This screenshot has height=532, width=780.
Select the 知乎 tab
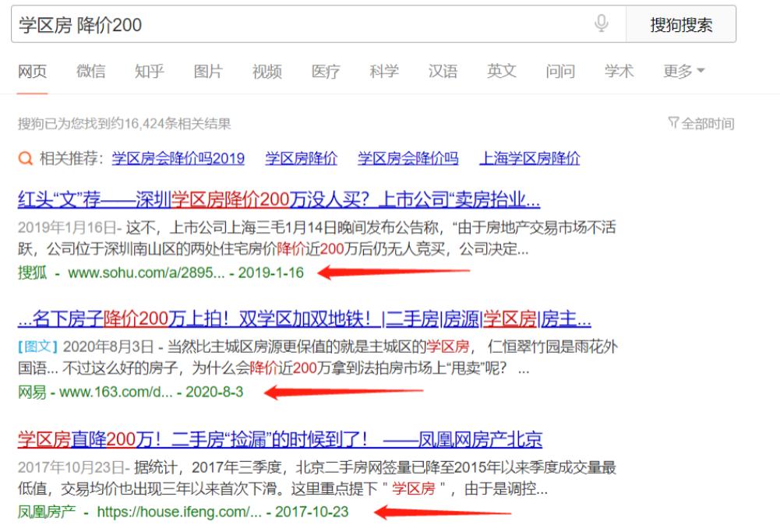click(x=150, y=71)
